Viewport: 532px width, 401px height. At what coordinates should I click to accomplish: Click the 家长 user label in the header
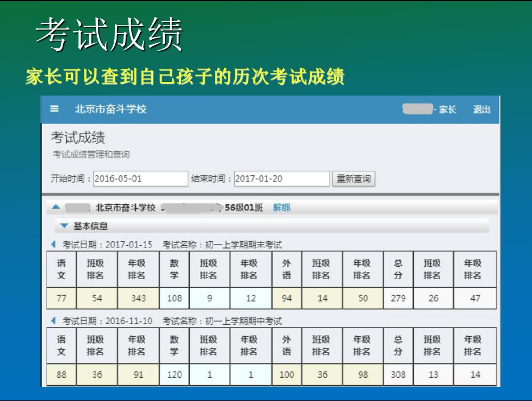[x=447, y=110]
